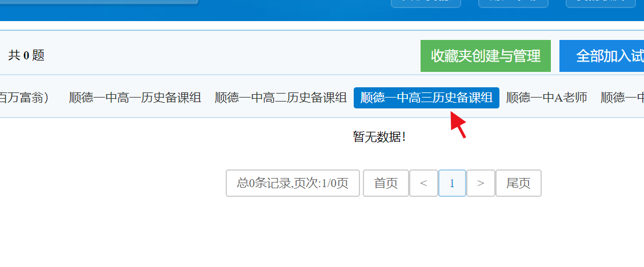Viewport: 644px width, 267px height.
Task: Click the previous page < arrow
Action: coord(423,183)
